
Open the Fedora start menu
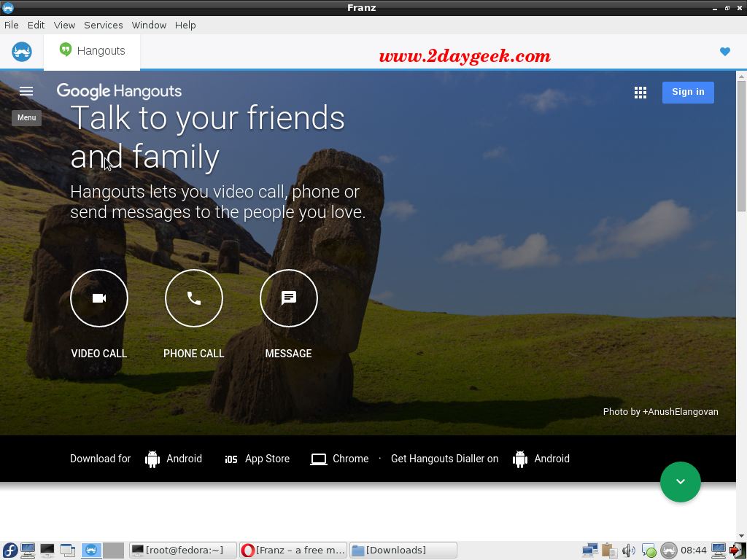point(9,551)
